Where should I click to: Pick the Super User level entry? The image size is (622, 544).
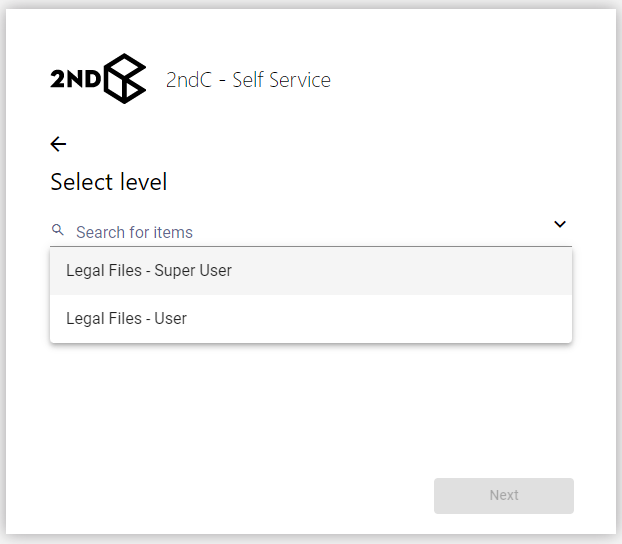pos(149,271)
